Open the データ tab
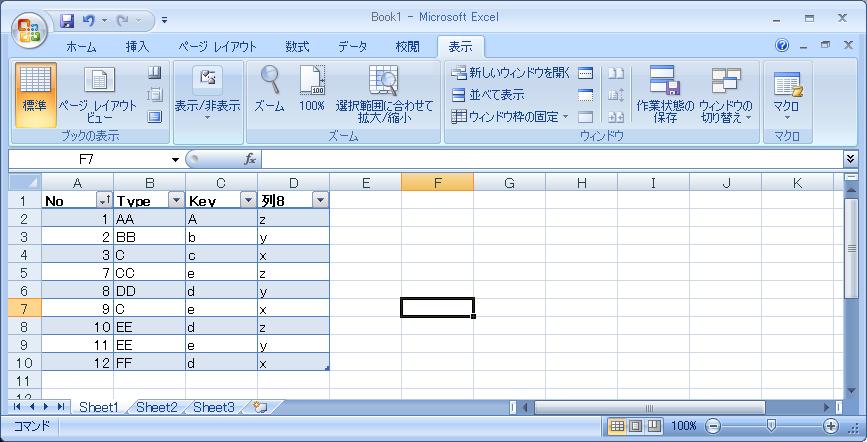Image resolution: width=867 pixels, height=442 pixels. point(353,47)
